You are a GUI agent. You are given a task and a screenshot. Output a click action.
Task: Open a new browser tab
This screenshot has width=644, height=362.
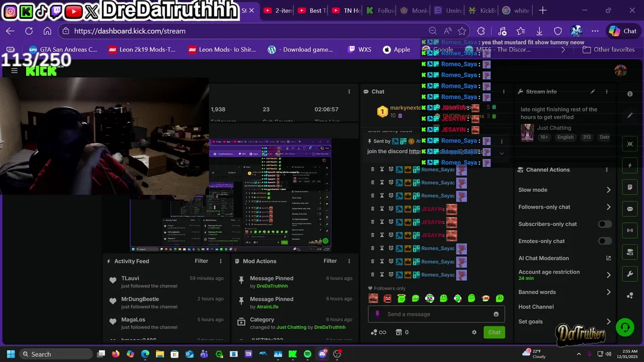[542, 11]
